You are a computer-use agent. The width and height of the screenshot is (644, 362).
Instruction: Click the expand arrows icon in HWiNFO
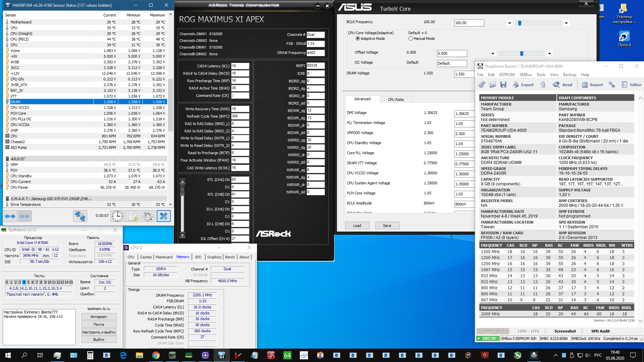[x=10, y=216]
